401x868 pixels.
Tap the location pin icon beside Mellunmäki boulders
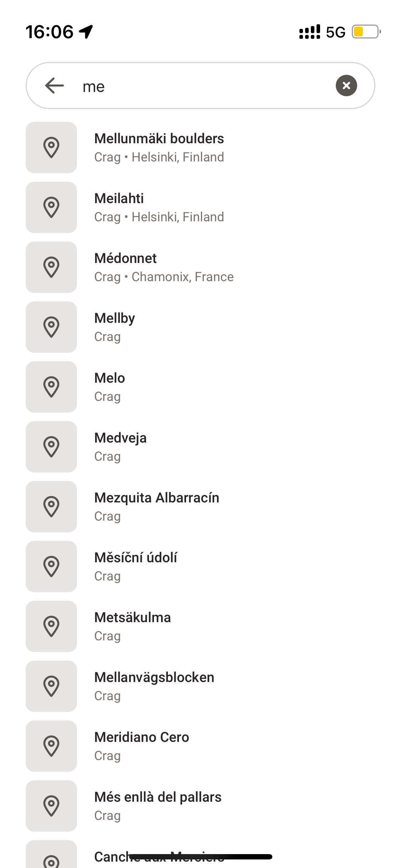tap(51, 148)
